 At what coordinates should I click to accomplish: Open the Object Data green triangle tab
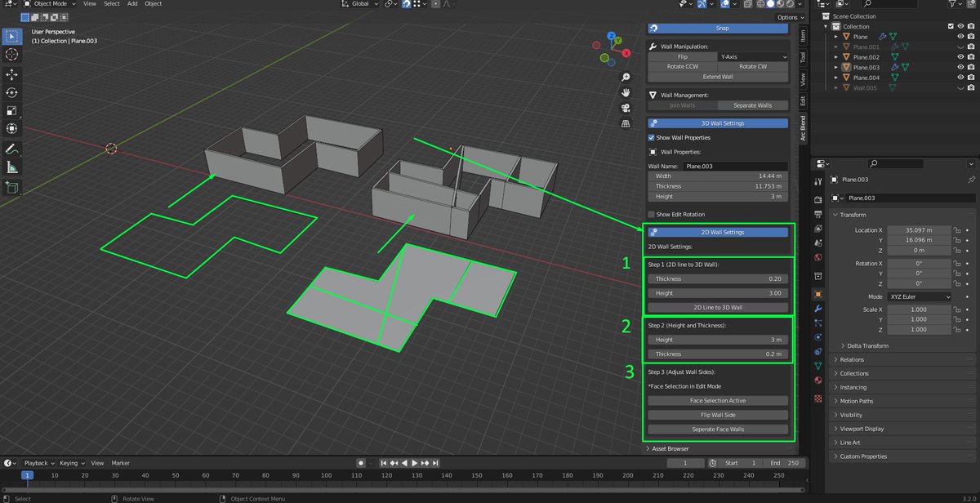click(818, 365)
